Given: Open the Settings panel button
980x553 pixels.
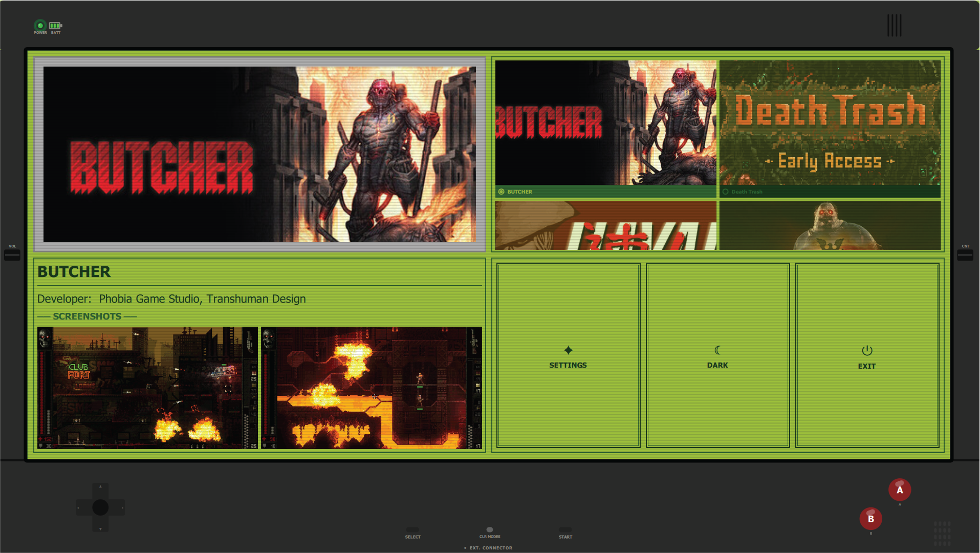Looking at the screenshot, I should click(x=568, y=355).
